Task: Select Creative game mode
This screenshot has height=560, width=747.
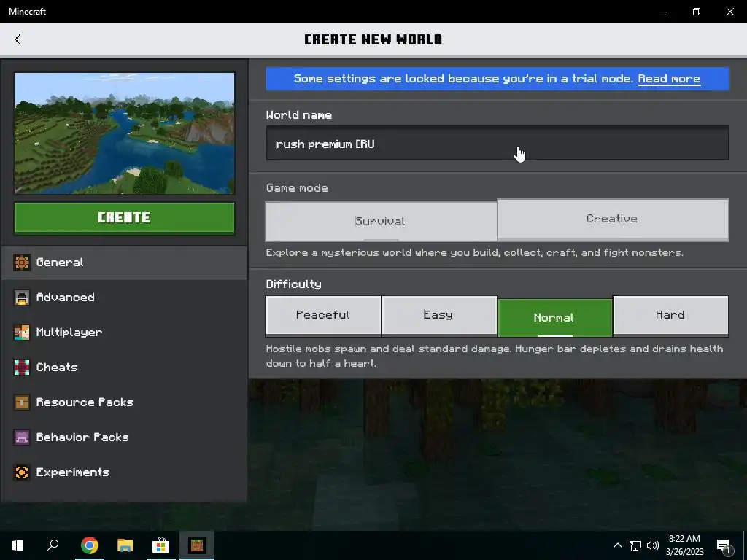Action: click(613, 219)
